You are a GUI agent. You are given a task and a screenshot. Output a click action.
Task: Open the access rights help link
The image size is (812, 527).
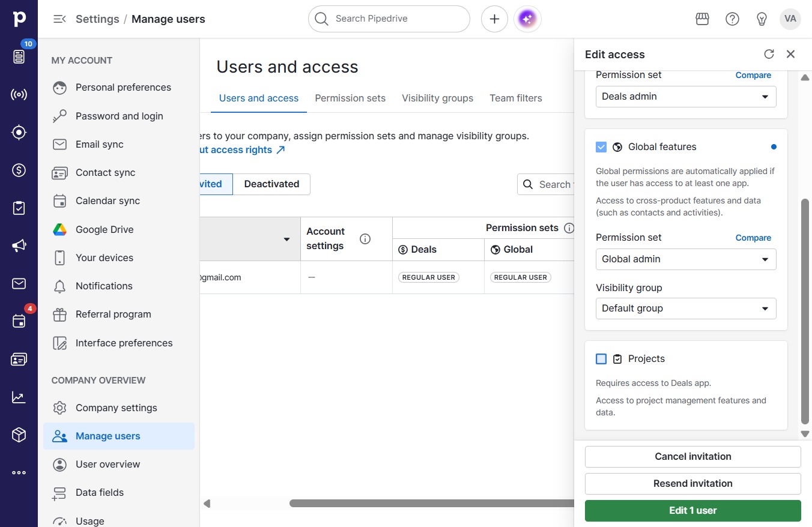(243, 150)
